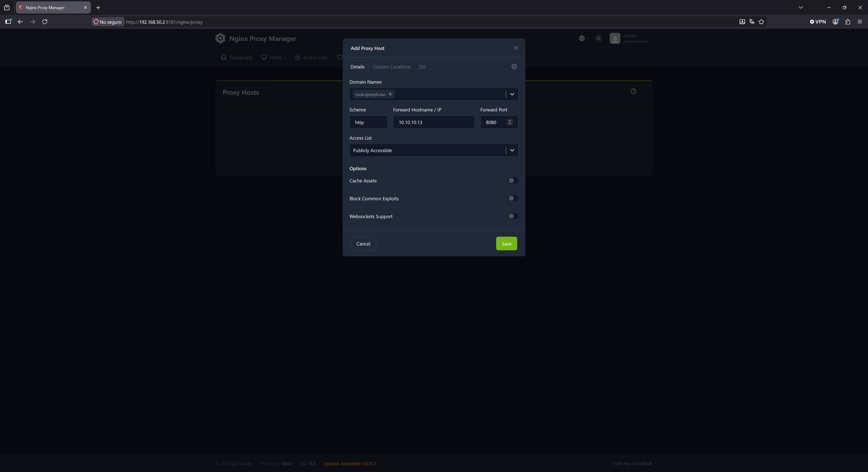Click the Nginx Proxy Manager logo icon
868x472 pixels.
220,38
